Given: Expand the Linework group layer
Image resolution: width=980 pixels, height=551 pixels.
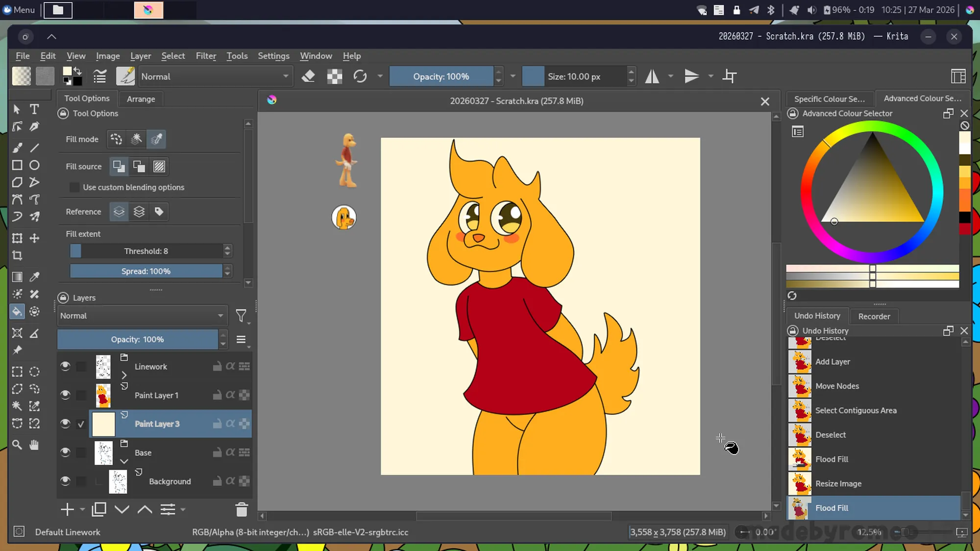Looking at the screenshot, I should pyautogui.click(x=124, y=375).
